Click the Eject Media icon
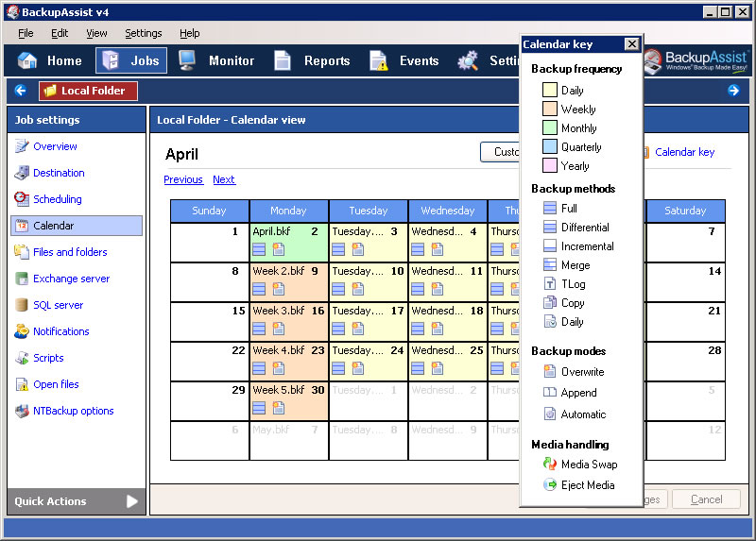Screen dimensions: 756x541 tap(550, 484)
